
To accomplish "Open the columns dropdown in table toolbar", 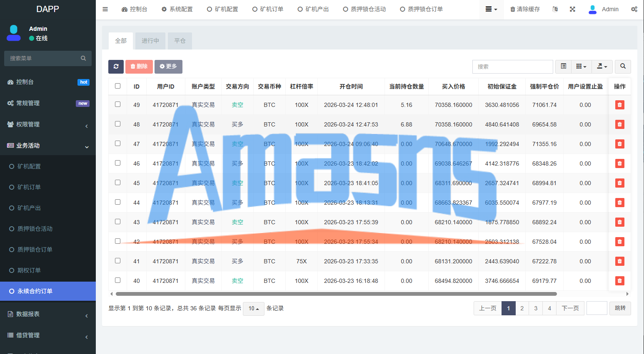I will 581,67.
